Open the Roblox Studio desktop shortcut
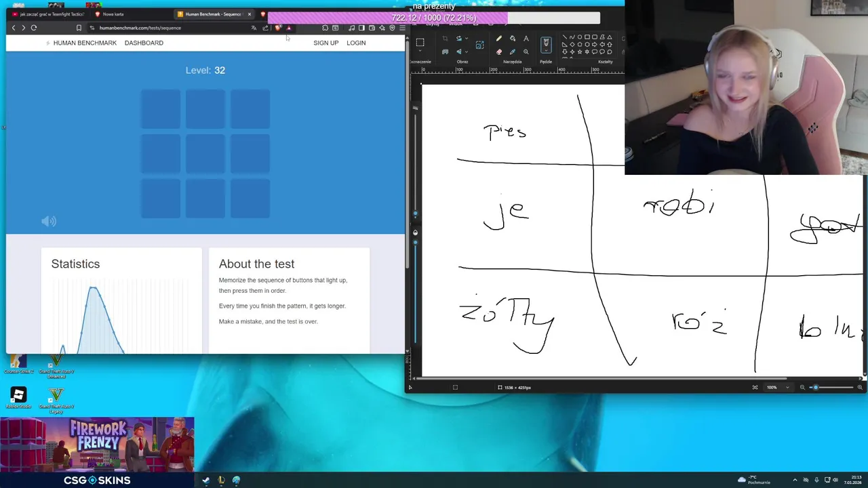The width and height of the screenshot is (868, 488). coord(18,398)
